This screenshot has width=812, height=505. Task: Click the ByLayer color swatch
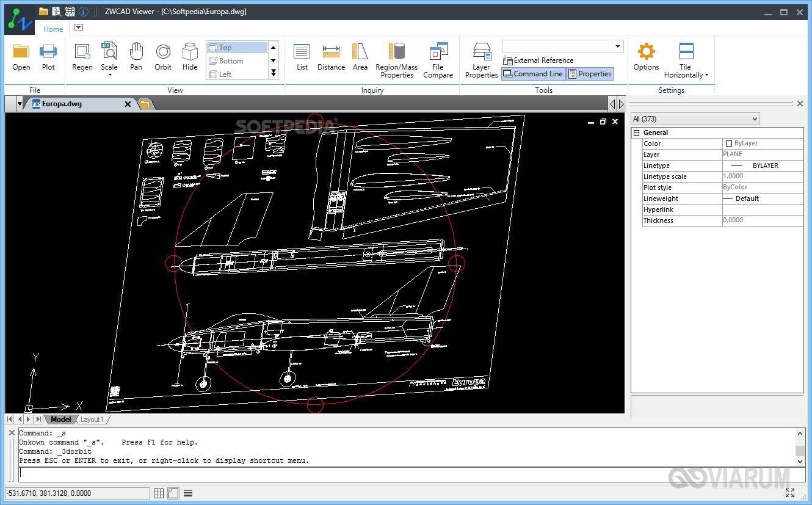click(x=728, y=144)
